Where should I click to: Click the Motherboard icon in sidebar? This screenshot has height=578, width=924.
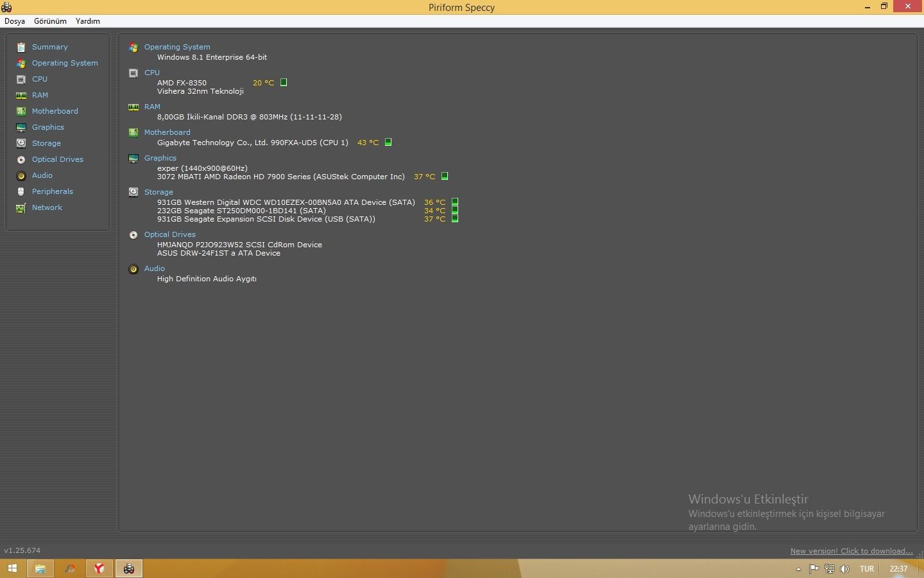click(x=21, y=111)
